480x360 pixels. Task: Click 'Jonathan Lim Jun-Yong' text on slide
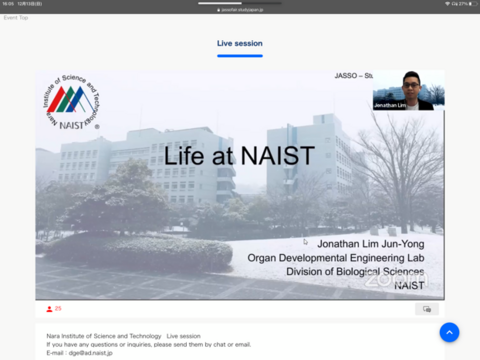371,244
